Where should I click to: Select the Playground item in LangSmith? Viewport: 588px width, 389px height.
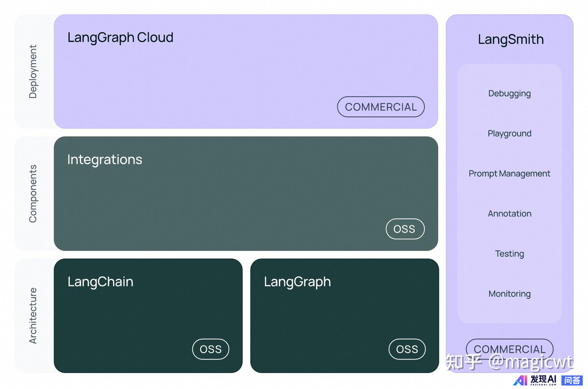[509, 133]
